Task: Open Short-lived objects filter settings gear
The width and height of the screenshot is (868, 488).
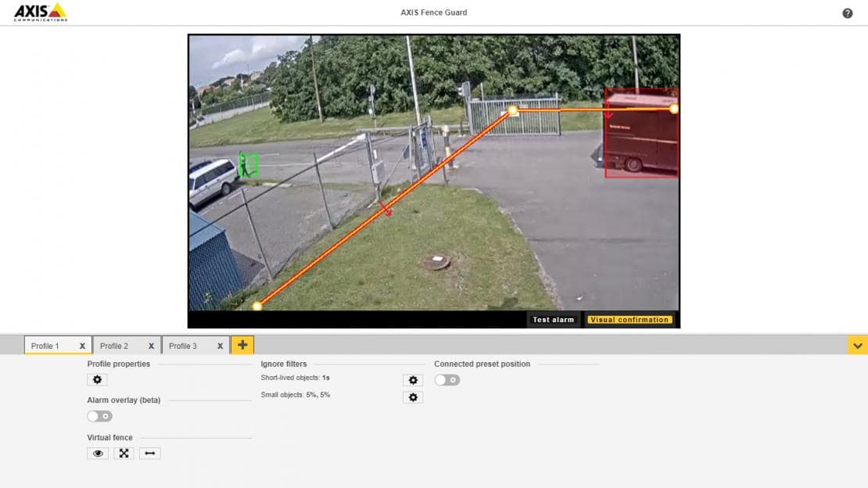Action: tap(413, 380)
